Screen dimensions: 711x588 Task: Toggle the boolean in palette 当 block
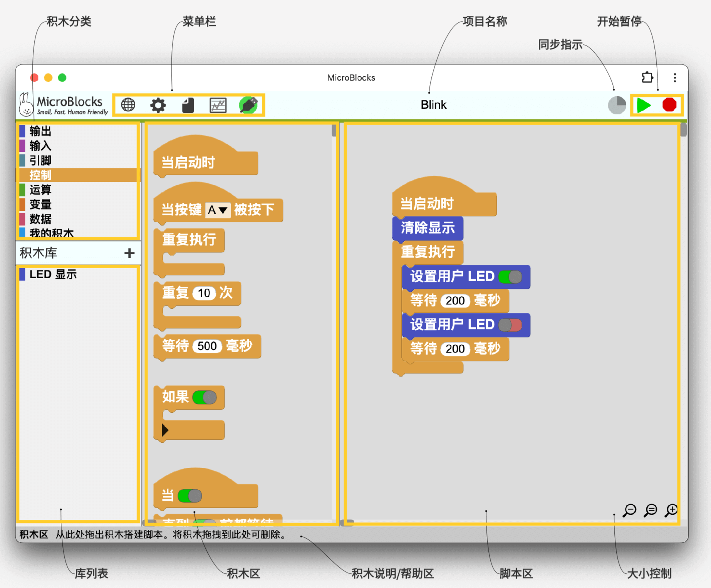[x=189, y=496]
